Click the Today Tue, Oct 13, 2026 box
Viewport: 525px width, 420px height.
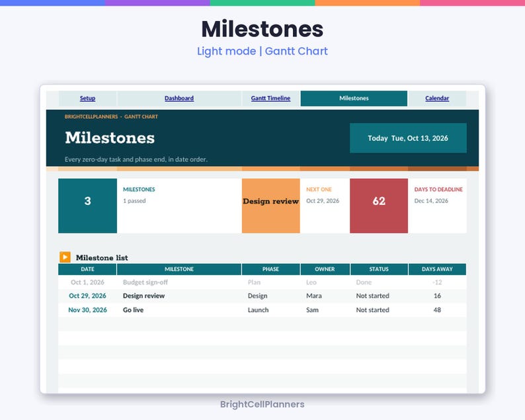[408, 138]
